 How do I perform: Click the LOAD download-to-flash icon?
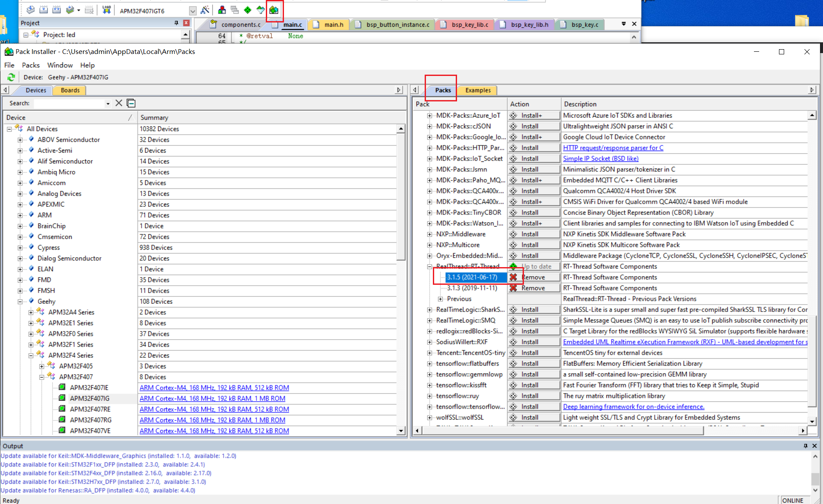coord(107,10)
